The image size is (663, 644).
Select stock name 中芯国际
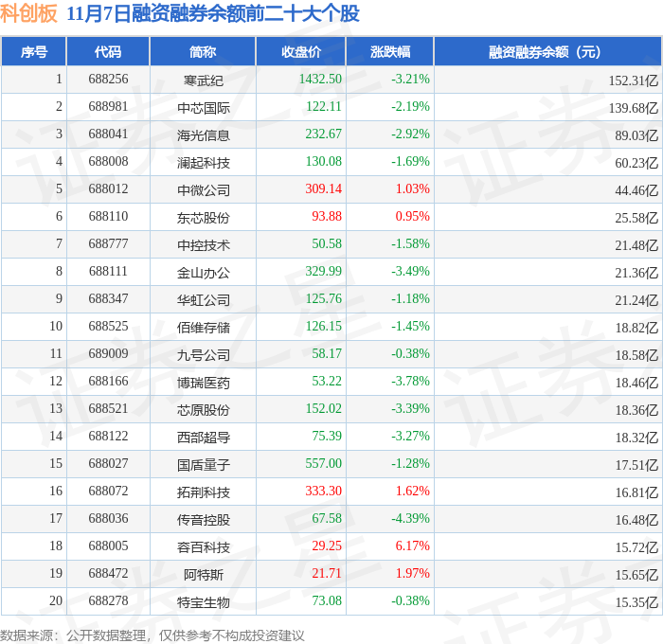click(x=204, y=108)
